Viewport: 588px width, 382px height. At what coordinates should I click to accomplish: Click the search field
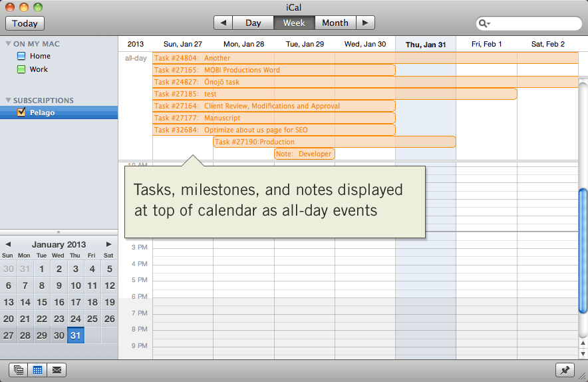529,23
